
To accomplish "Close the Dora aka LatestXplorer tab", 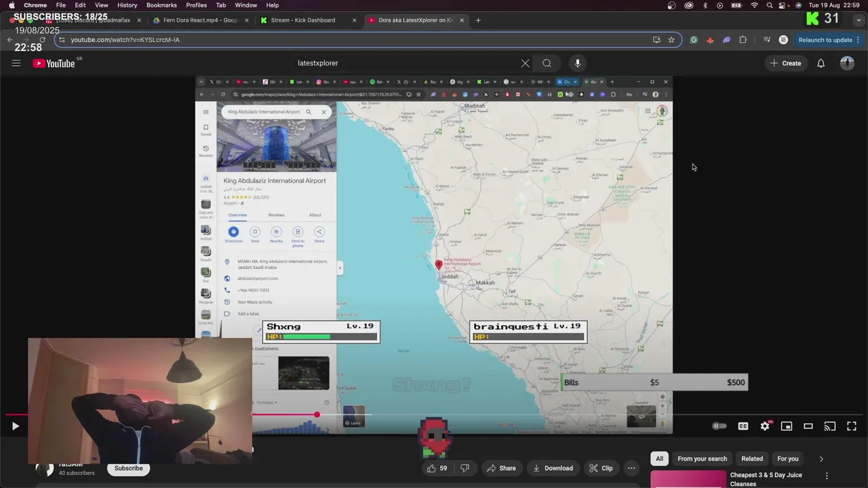I will click(x=462, y=20).
